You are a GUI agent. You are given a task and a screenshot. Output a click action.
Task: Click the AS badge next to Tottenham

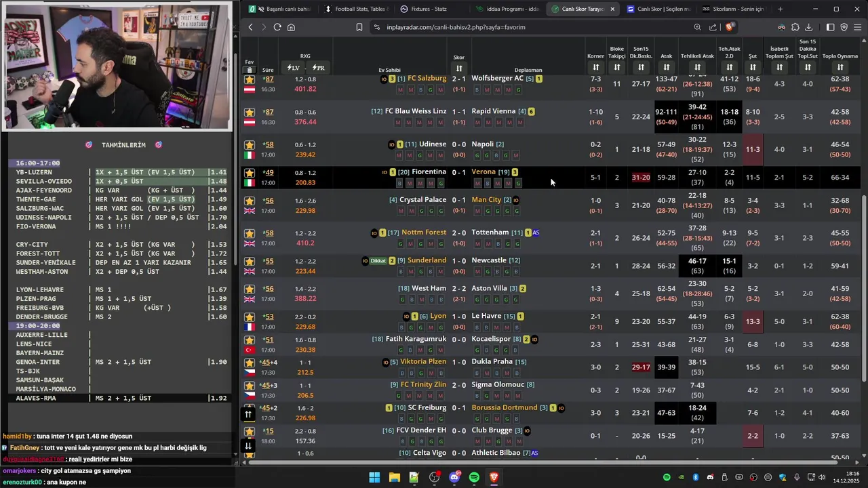coord(536,233)
